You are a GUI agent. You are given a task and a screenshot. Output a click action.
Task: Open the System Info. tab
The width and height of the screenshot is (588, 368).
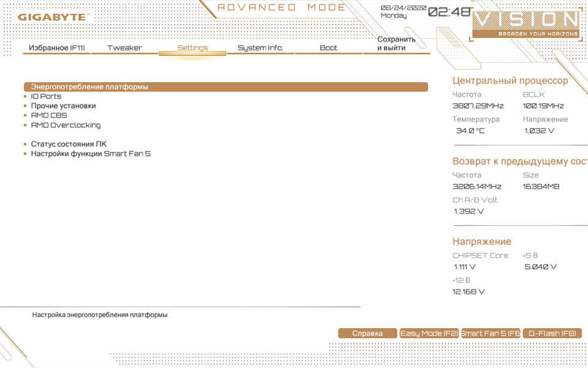pos(261,48)
